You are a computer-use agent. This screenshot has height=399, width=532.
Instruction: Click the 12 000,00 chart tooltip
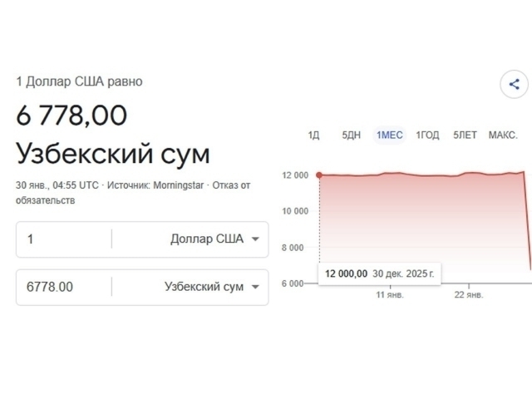click(x=380, y=273)
